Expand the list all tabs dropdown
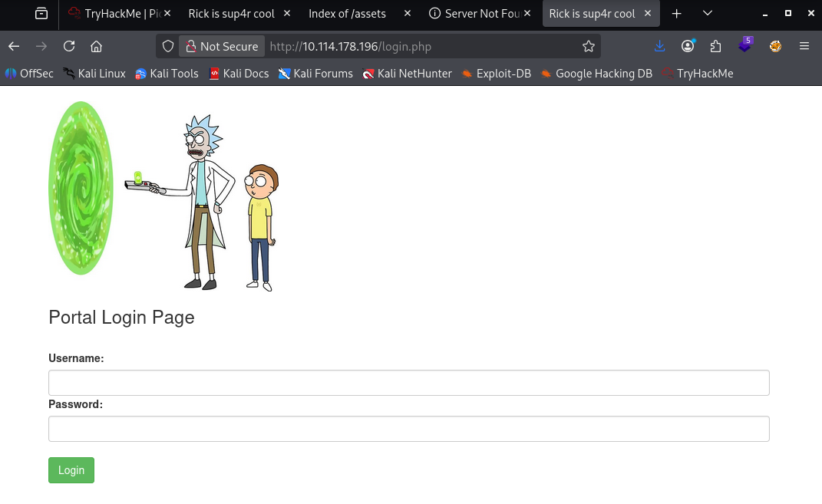The width and height of the screenshot is (822, 504). 708,14
